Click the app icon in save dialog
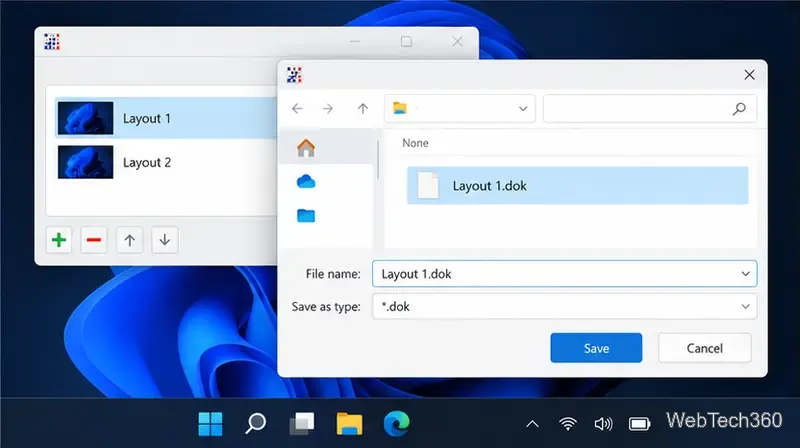This screenshot has height=448, width=800. [294, 75]
